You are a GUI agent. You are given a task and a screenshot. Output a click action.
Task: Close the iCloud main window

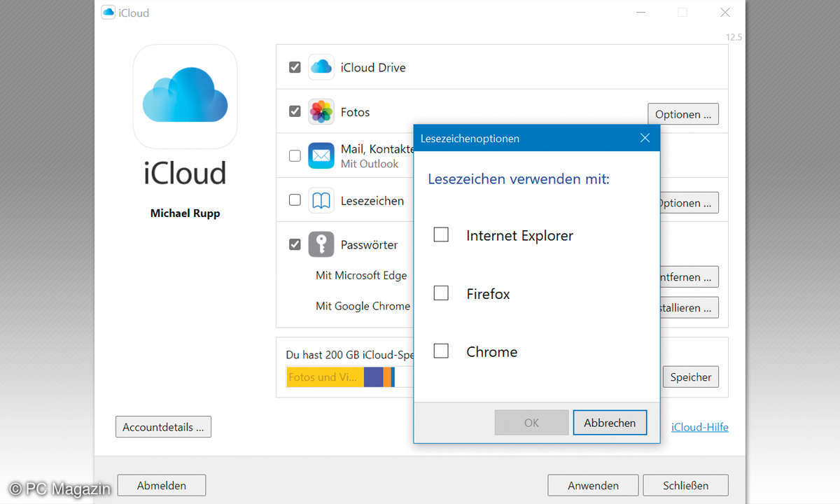point(725,13)
